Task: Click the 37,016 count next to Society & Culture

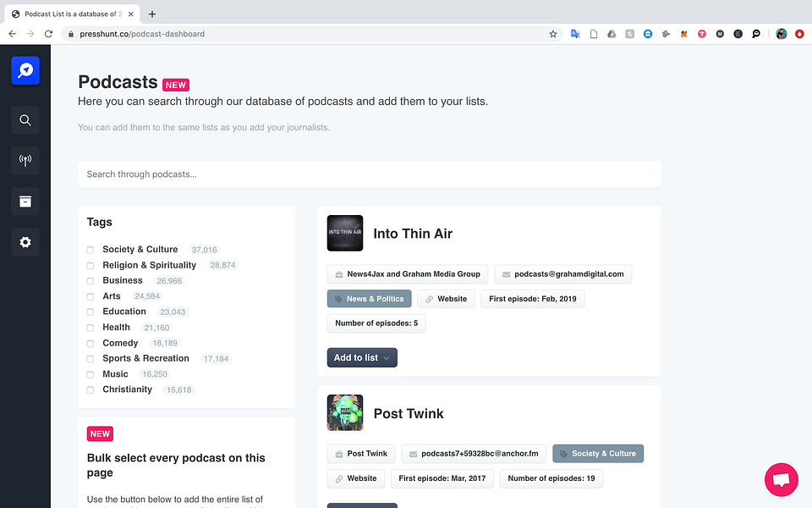Action: [204, 250]
